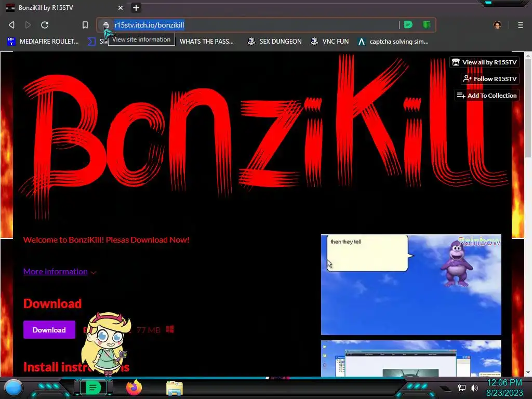
Task: Click the 'Install instructions' heading
Action: pyautogui.click(x=76, y=367)
